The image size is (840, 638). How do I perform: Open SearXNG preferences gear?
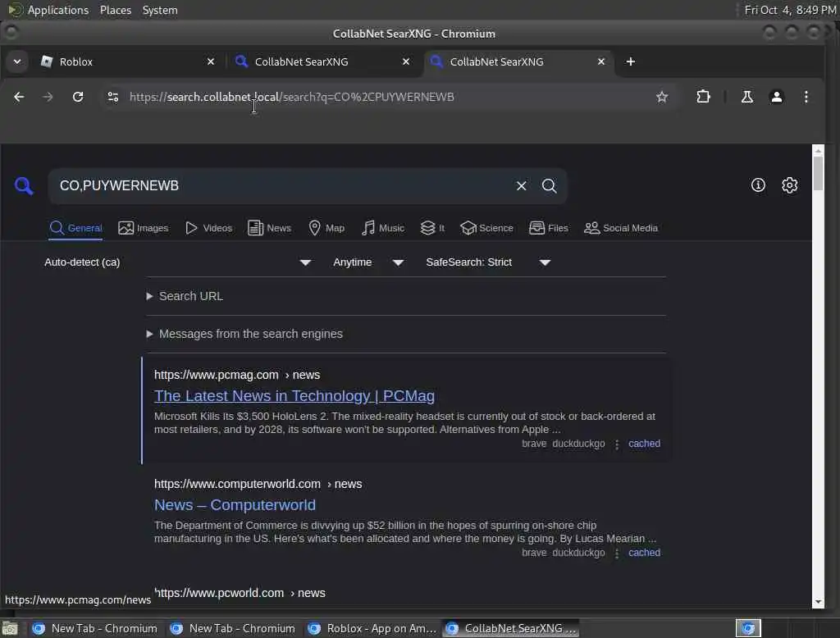coord(790,185)
